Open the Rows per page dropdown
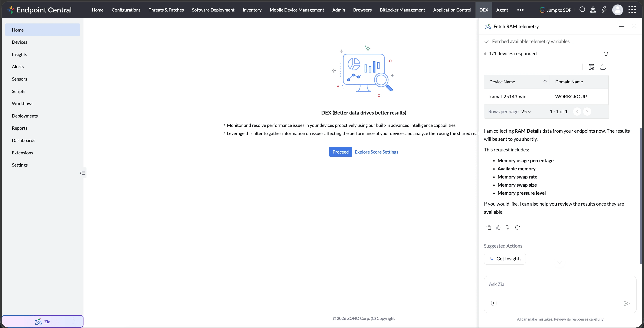Viewport: 644px width, 328px height. (x=526, y=111)
